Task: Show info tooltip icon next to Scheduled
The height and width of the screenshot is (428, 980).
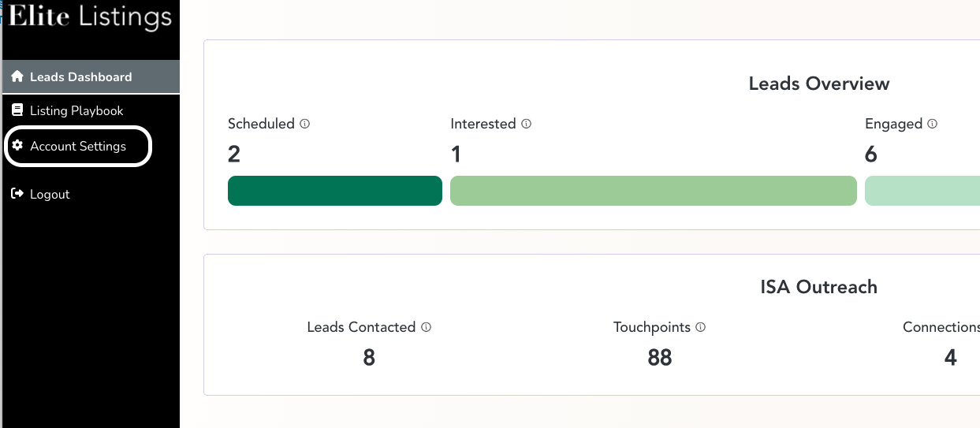Action: click(305, 124)
